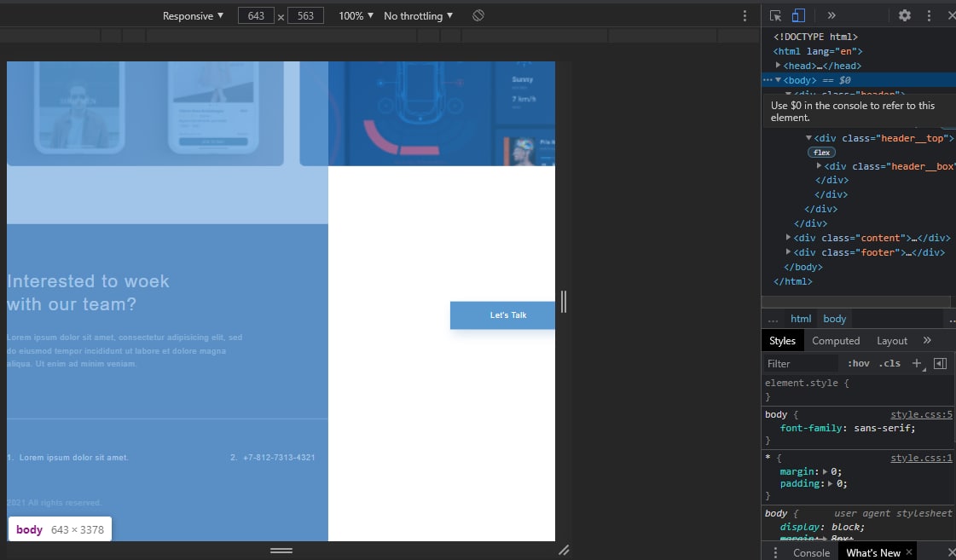956x560 pixels.
Task: Grab the viewport bottom resize handle
Action: click(281, 551)
